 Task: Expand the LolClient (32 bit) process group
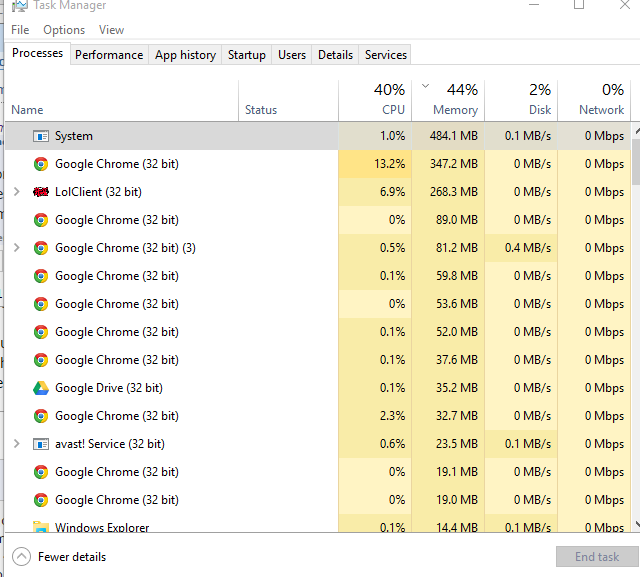(17, 191)
